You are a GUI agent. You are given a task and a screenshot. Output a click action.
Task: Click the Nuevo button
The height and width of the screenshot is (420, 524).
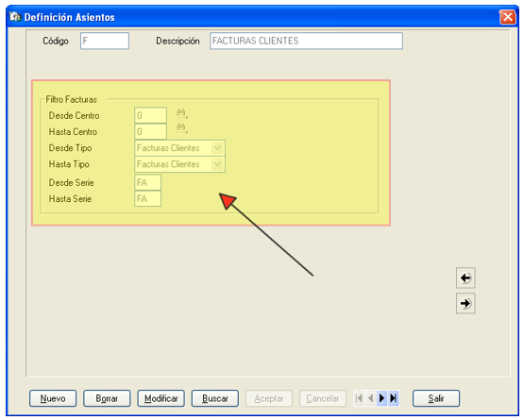click(53, 398)
